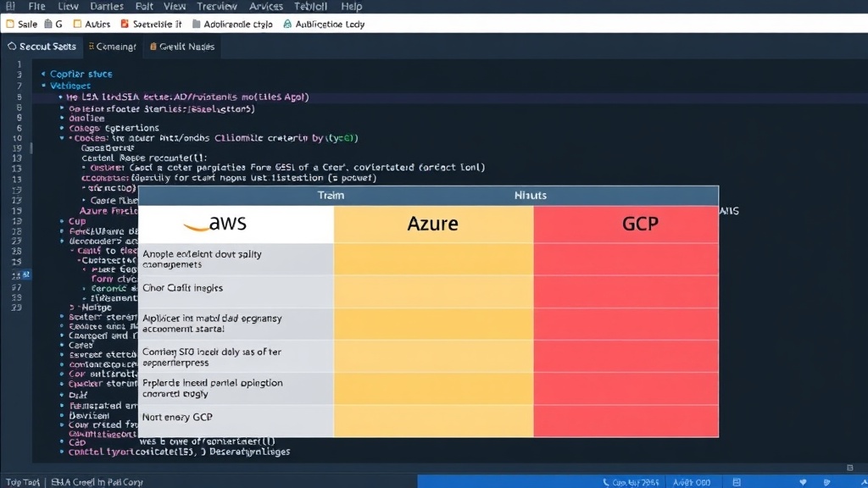Click the Hinuts table header
The height and width of the screenshot is (488, 868).
click(531, 196)
